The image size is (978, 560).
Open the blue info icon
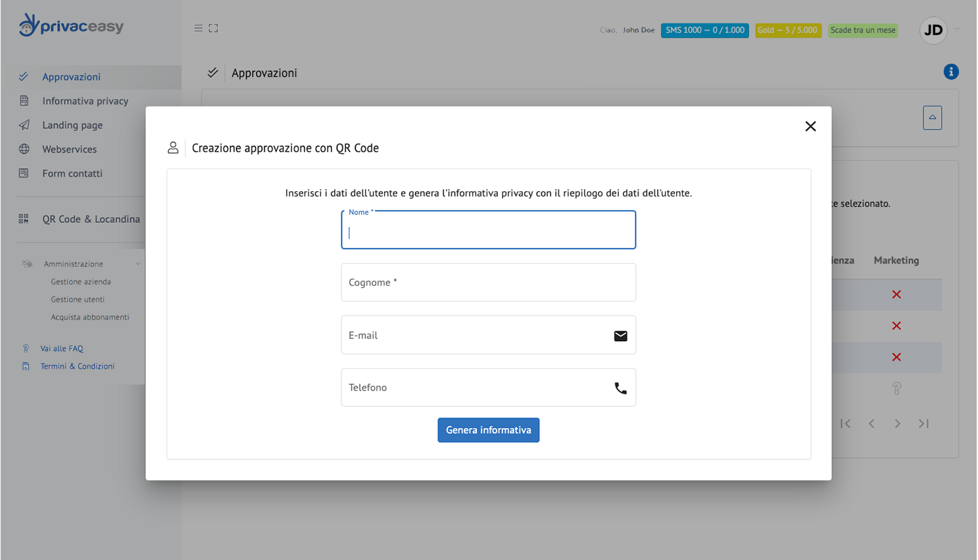point(950,72)
